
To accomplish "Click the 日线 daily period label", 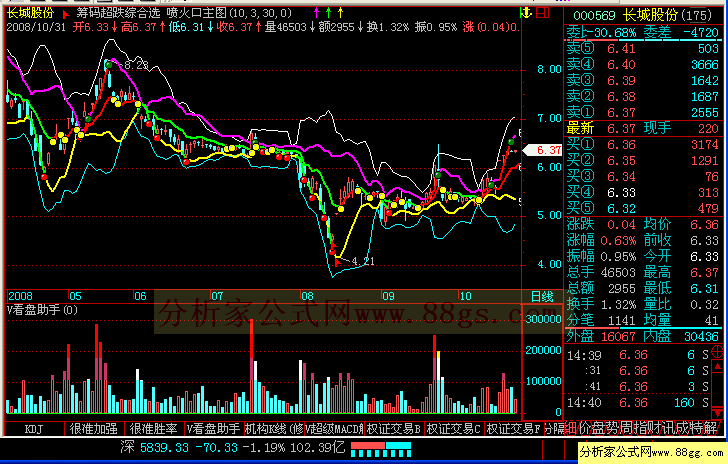I will pos(542,296).
